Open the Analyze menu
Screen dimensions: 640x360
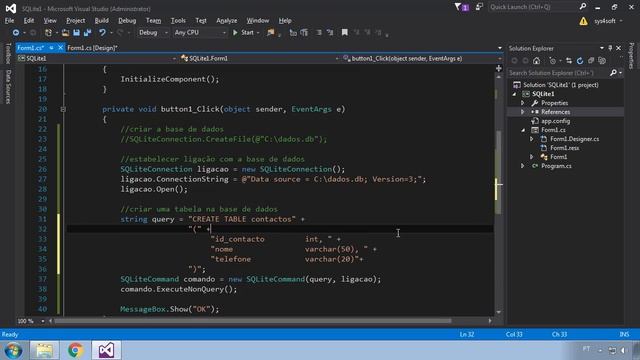(x=227, y=20)
